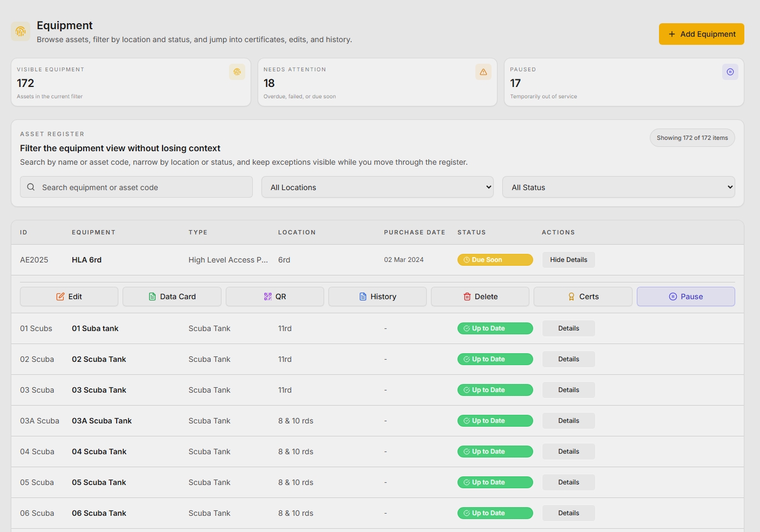Open Details for 03 Scuba Tank
The width and height of the screenshot is (760, 532).
(568, 390)
